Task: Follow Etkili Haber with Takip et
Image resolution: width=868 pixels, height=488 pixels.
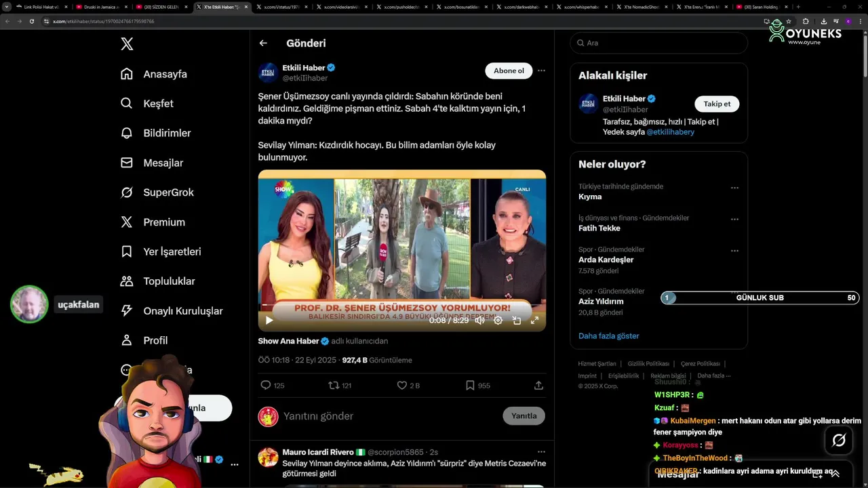Action: tap(717, 104)
